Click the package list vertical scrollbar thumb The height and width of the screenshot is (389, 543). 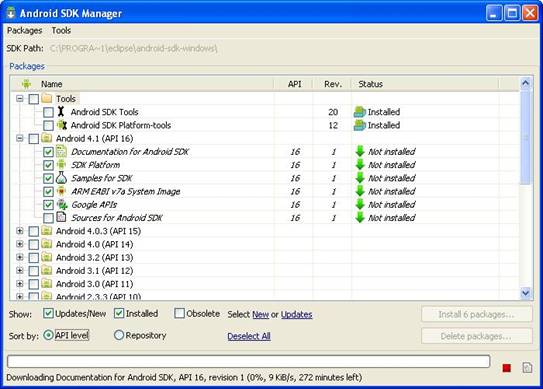(x=525, y=137)
